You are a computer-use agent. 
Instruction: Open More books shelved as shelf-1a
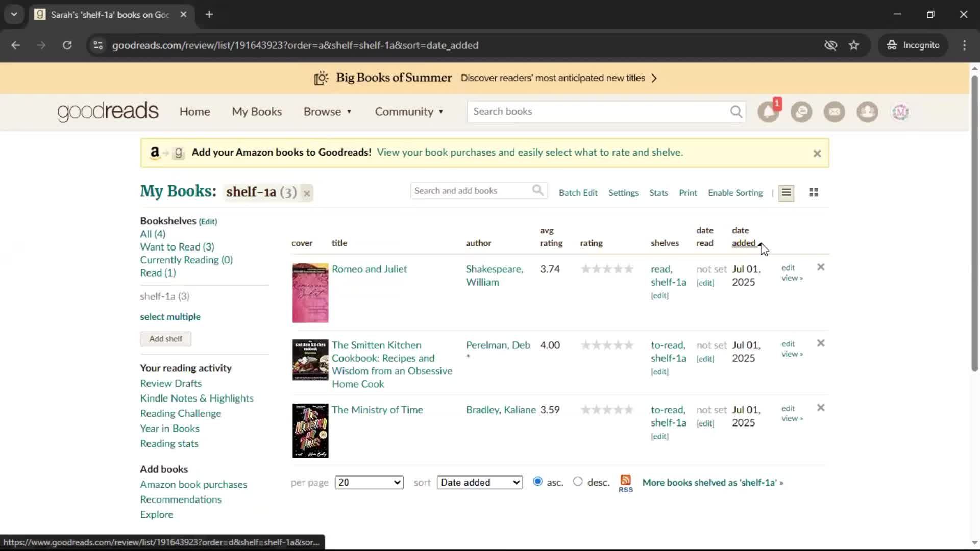tap(713, 482)
